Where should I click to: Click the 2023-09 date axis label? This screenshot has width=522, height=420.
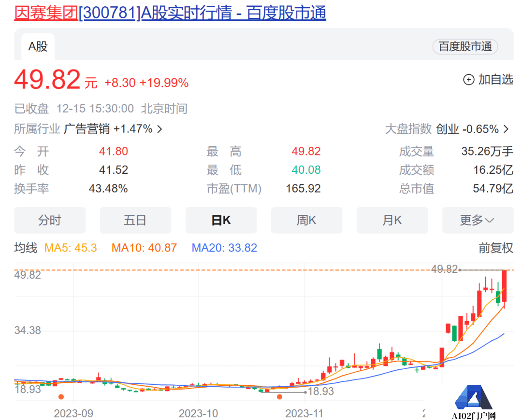tap(73, 413)
